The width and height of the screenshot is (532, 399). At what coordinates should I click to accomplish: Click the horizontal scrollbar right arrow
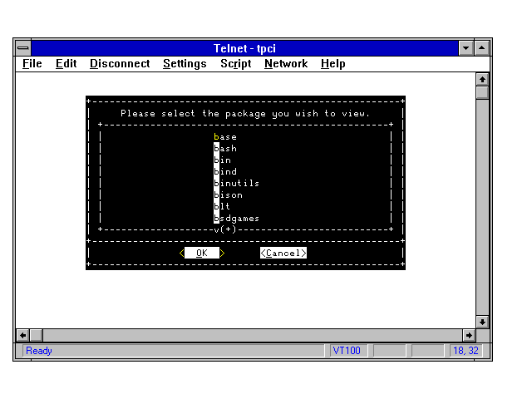pos(469,335)
